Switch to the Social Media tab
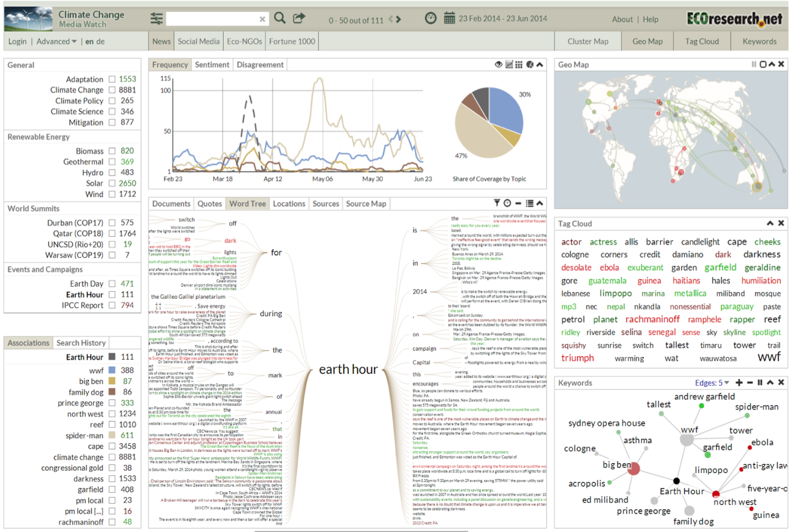Image resolution: width=791 pixels, height=532 pixels. 199,41
